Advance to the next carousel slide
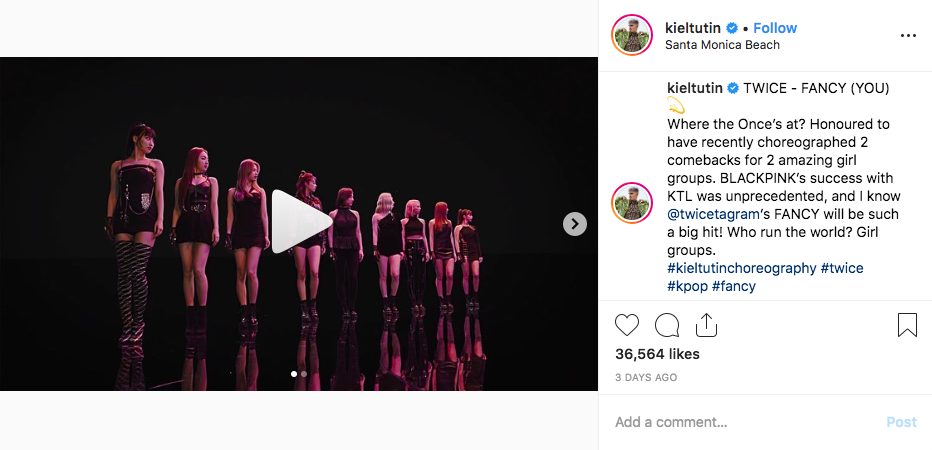932x450 pixels. tap(574, 224)
